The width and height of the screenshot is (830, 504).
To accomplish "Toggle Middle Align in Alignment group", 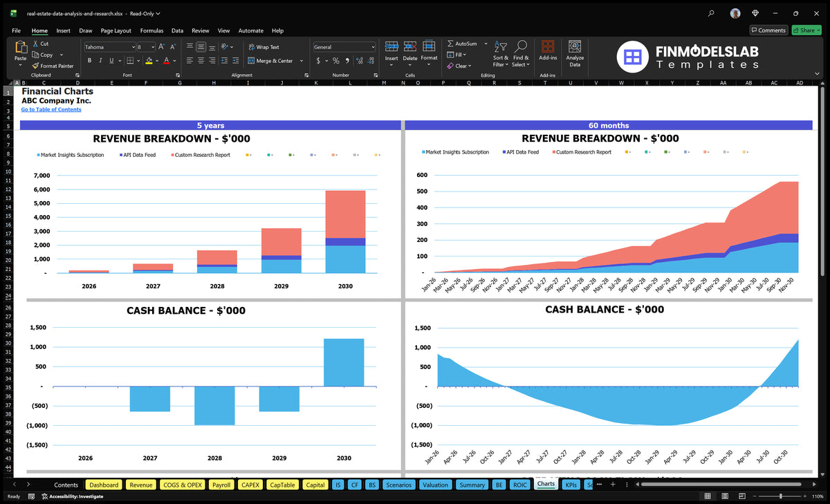I will (201, 47).
